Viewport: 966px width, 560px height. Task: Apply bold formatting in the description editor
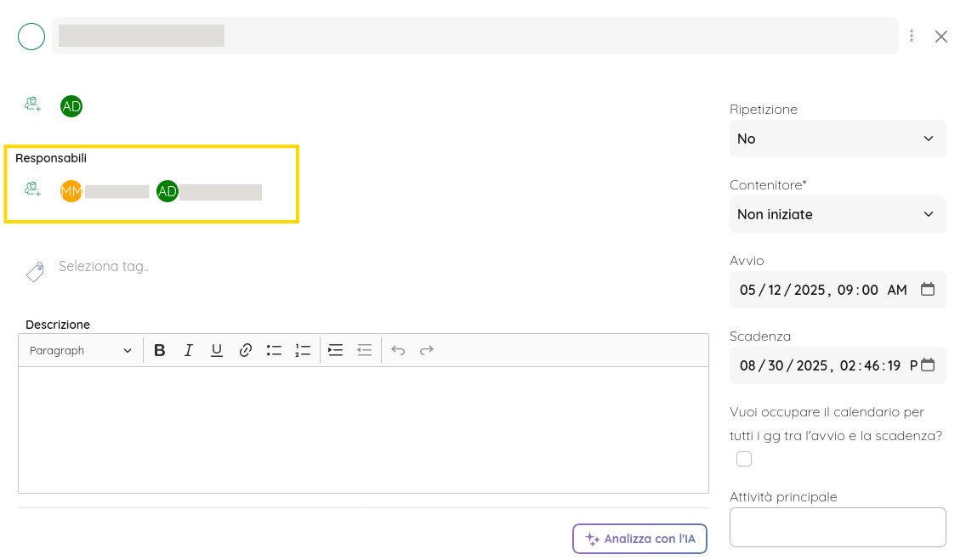[x=160, y=349]
